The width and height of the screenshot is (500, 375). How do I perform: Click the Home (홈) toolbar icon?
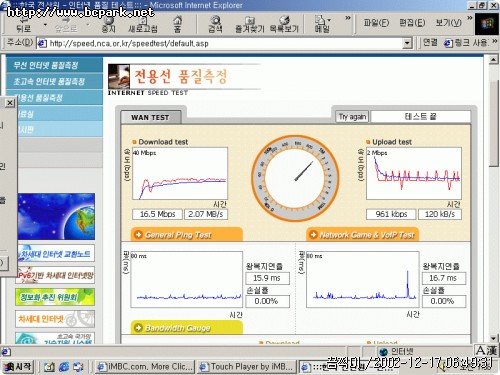click(x=177, y=25)
